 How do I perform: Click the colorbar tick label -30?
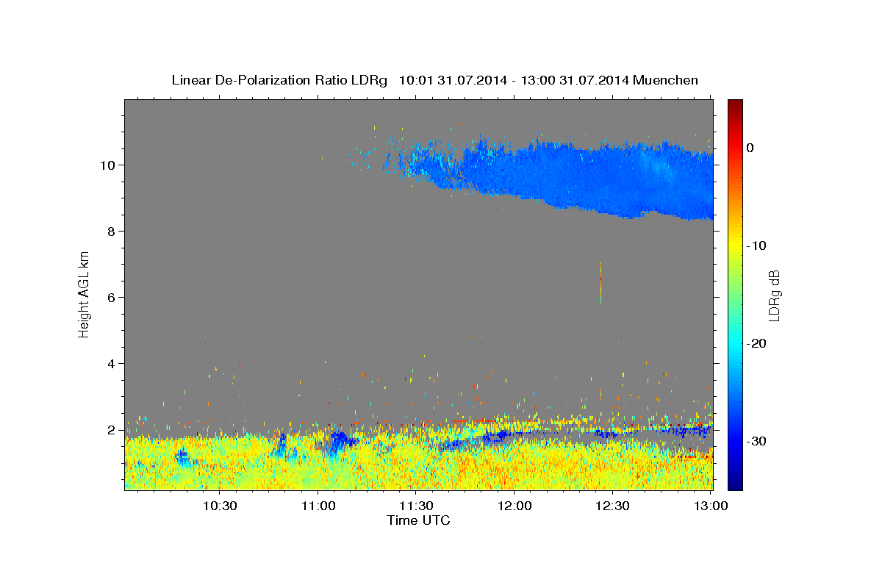[x=757, y=441]
